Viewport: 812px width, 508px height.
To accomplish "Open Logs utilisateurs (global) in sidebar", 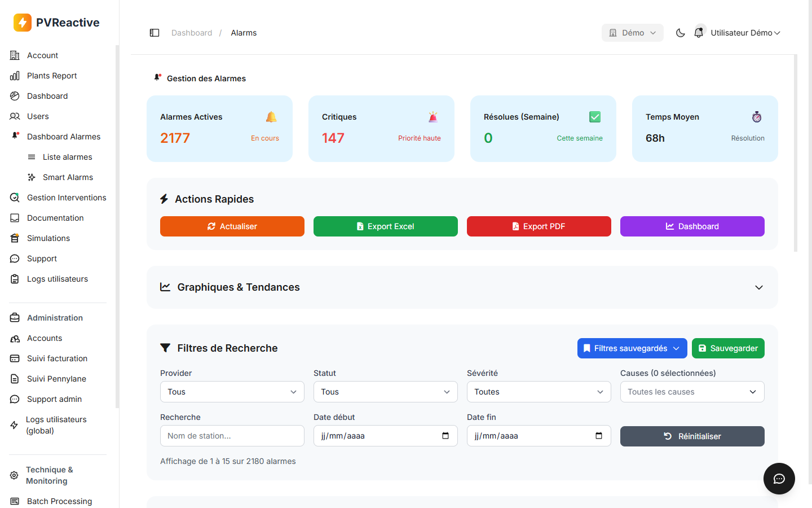I will click(58, 425).
